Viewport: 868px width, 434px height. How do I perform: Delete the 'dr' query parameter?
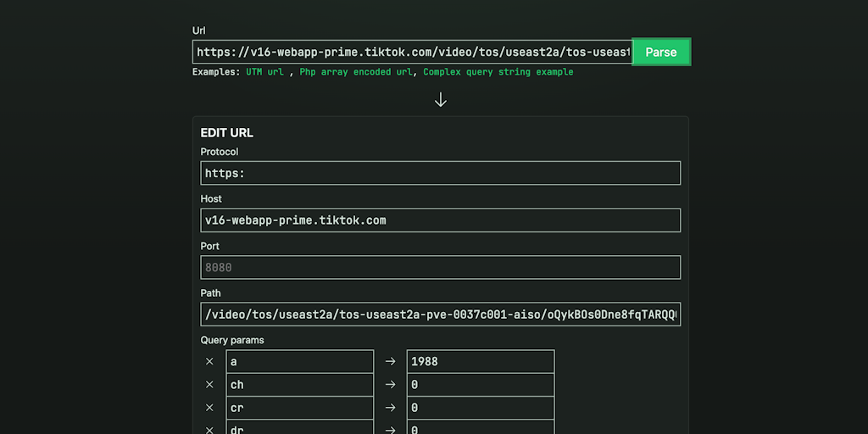[x=209, y=429]
